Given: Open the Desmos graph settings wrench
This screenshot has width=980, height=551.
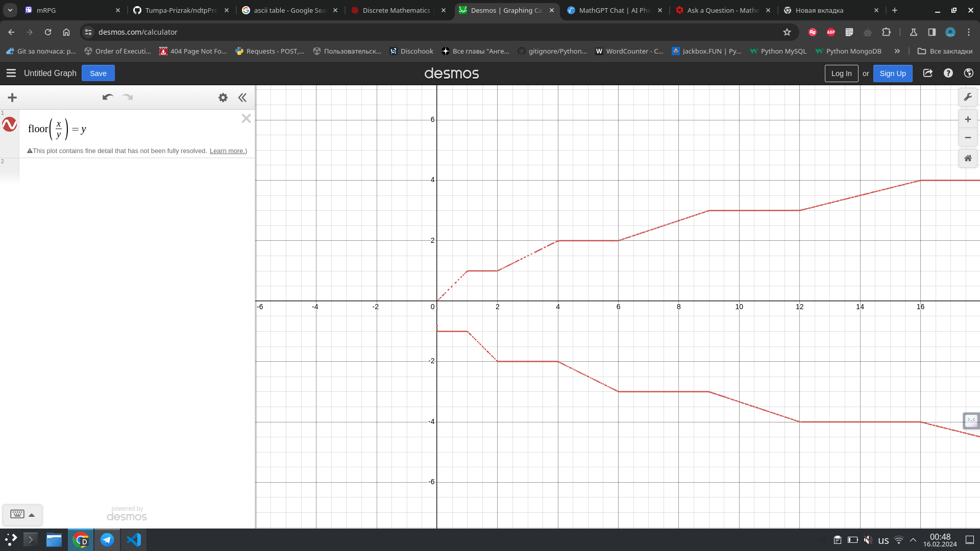Looking at the screenshot, I should 968,97.
